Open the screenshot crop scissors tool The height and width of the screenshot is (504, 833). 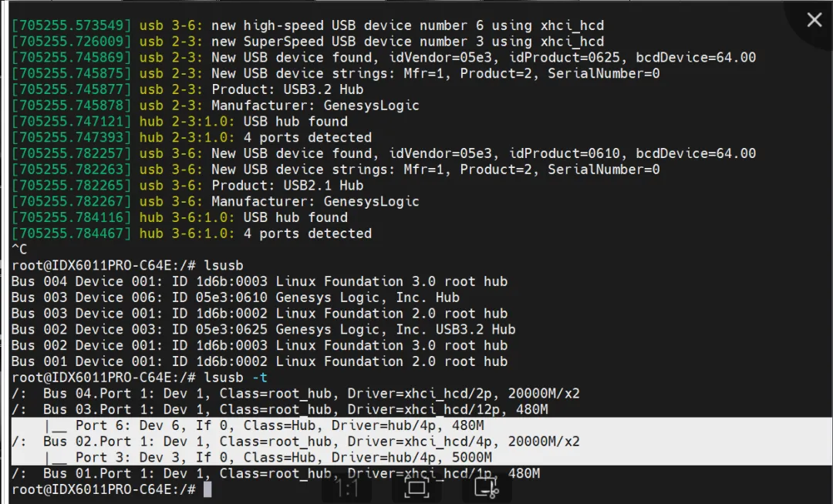point(487,489)
